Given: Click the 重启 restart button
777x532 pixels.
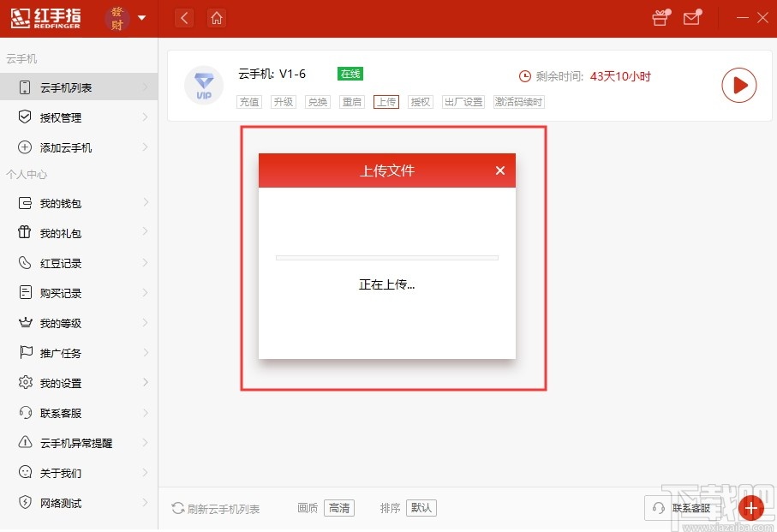Looking at the screenshot, I should (x=351, y=101).
